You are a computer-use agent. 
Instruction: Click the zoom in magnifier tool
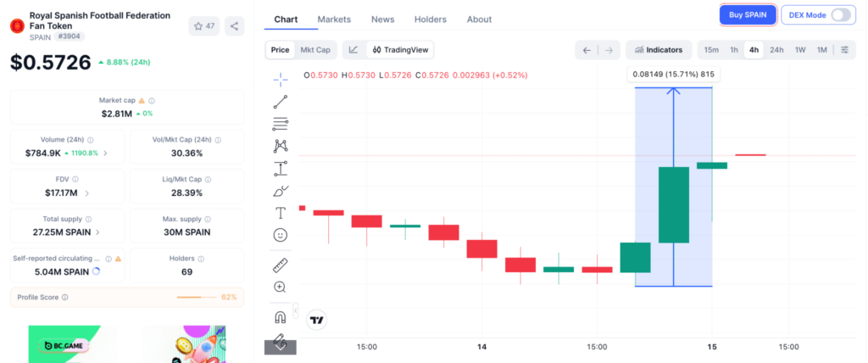280,287
